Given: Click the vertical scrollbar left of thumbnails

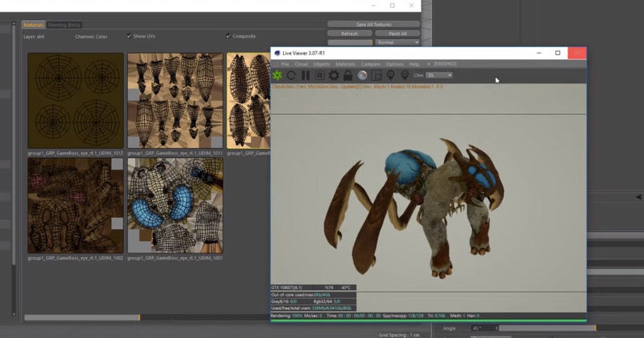Looking at the screenshot, I should click(x=14, y=144).
